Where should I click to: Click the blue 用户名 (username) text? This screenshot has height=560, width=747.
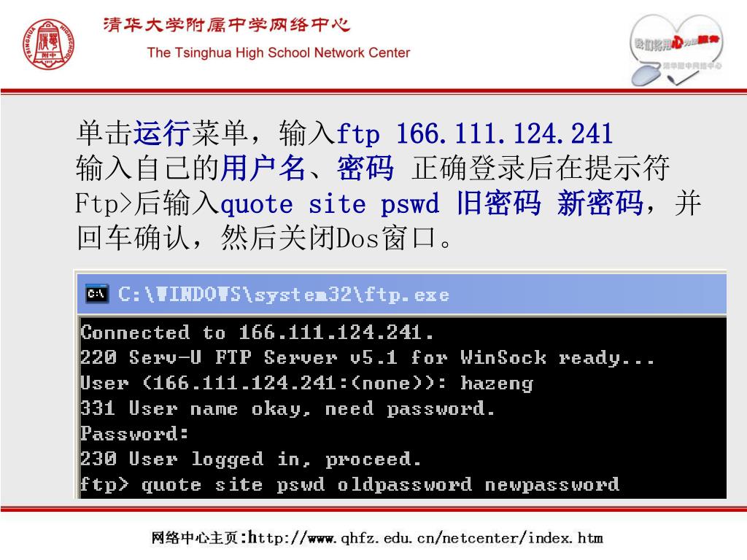[263, 168]
